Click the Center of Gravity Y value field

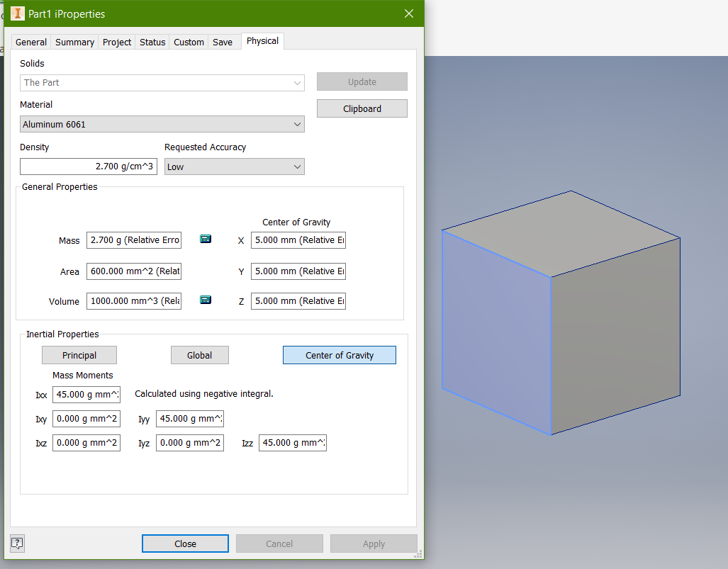click(298, 271)
